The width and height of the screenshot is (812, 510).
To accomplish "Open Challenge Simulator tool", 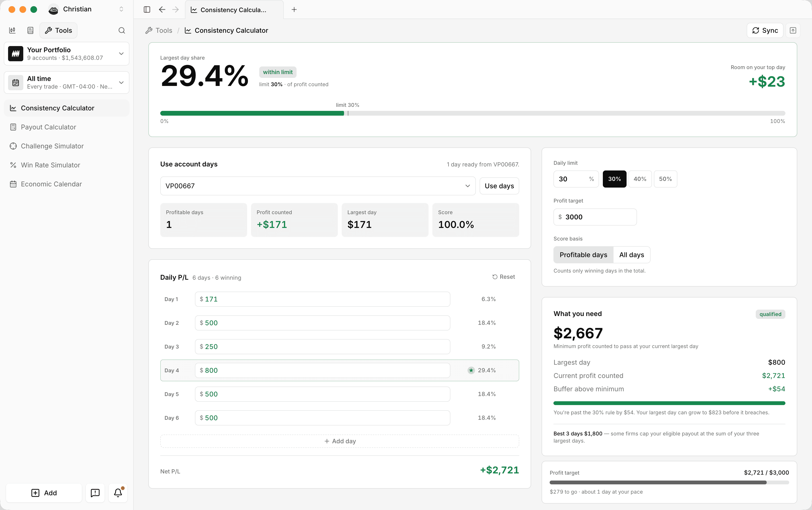I will (67, 146).
